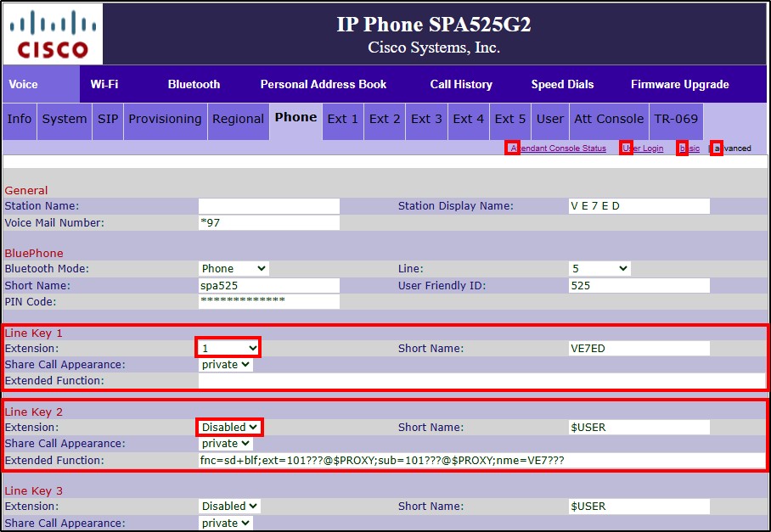771x532 pixels.
Task: Switch to the Ext 2 tab
Action: 385,120
